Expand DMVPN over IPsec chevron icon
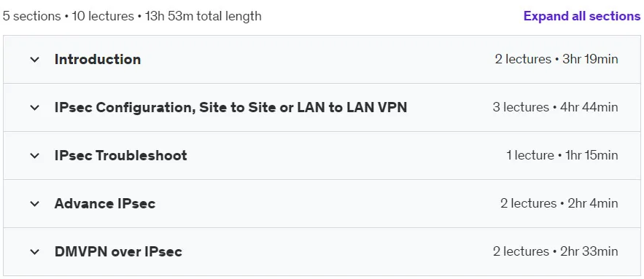This screenshot has height=279, width=644. tap(35, 251)
